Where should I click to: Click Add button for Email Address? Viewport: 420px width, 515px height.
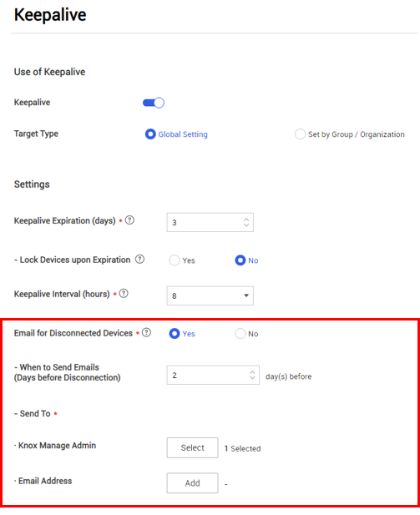coord(193,483)
